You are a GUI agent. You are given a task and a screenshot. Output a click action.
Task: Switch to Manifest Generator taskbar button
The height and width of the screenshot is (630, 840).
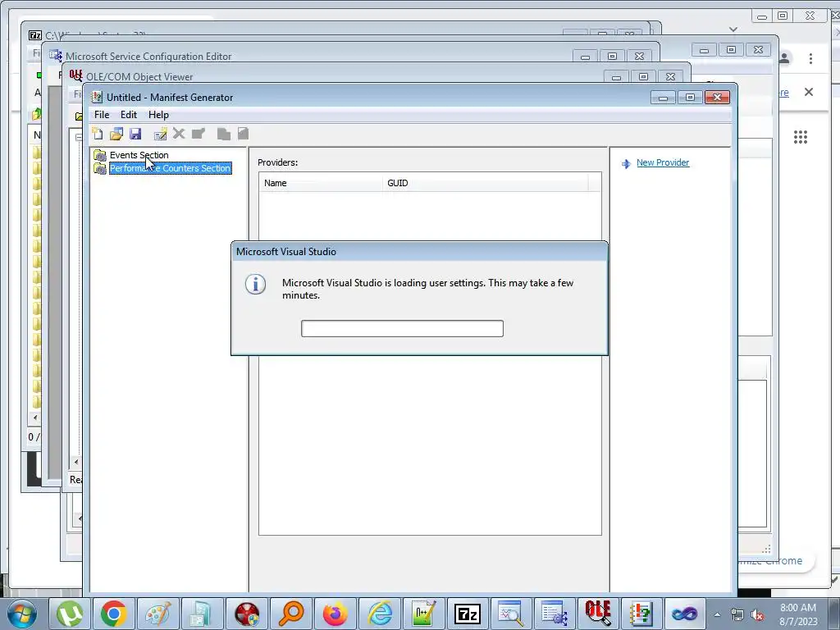coord(641,614)
